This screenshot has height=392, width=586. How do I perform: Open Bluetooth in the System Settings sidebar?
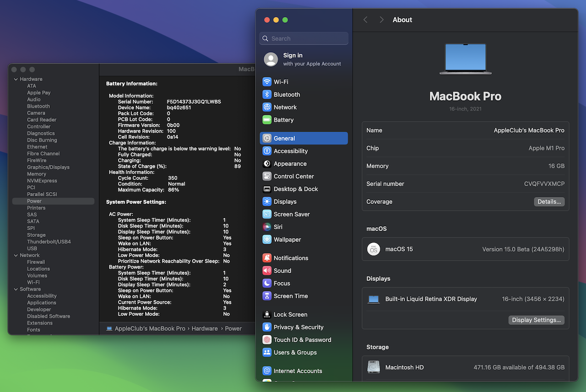(304, 95)
